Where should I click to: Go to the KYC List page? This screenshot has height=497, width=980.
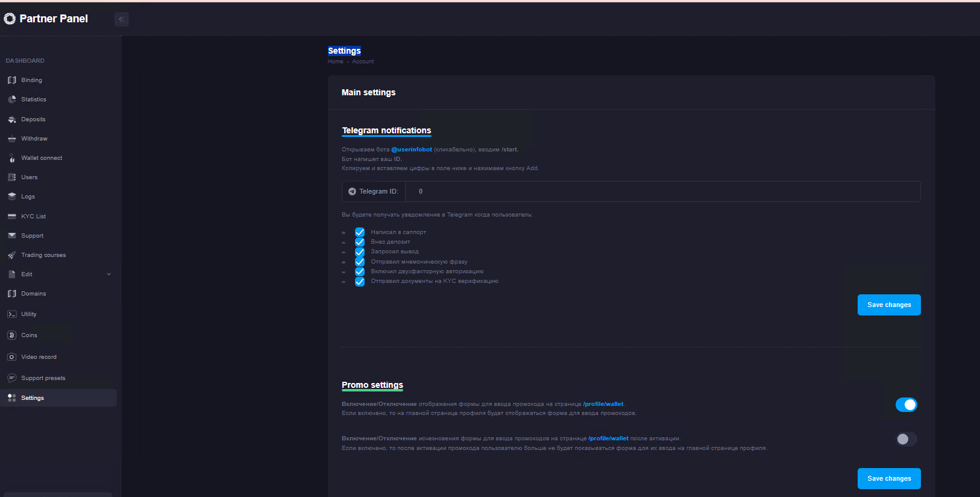coord(33,217)
